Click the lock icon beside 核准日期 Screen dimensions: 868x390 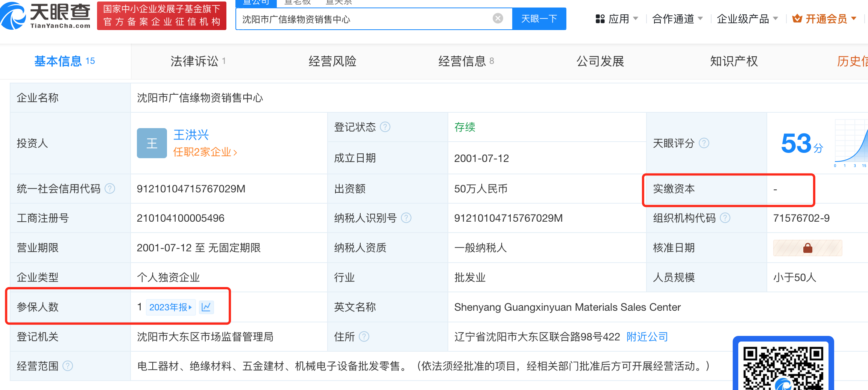tap(807, 248)
